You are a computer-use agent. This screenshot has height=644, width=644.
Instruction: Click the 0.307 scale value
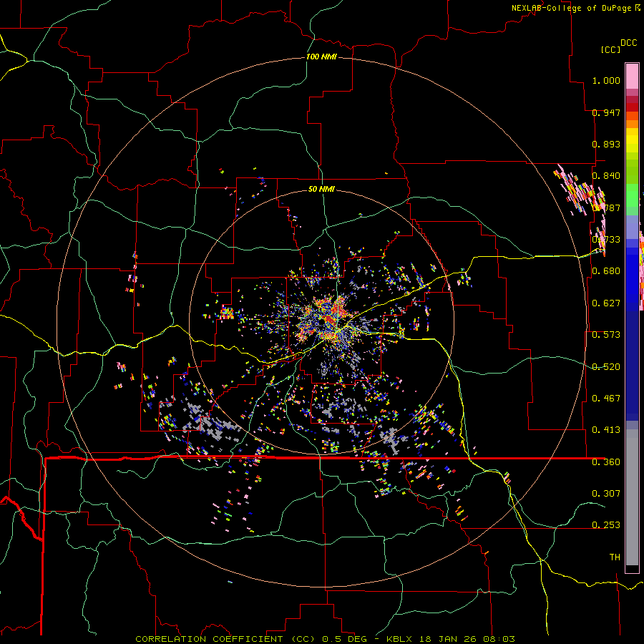[x=606, y=494]
